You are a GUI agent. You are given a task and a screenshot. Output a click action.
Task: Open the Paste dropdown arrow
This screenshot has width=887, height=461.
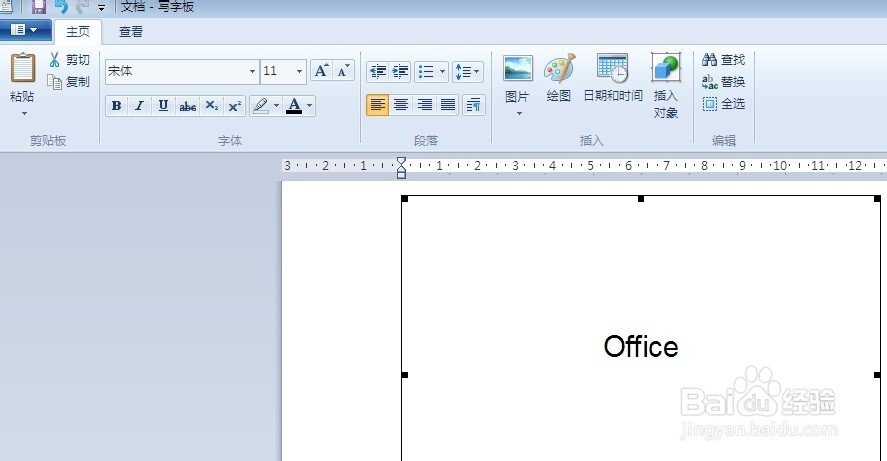tap(24, 114)
